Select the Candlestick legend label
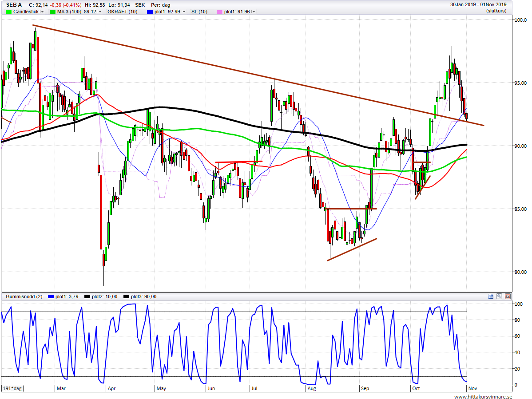 tap(26, 12)
